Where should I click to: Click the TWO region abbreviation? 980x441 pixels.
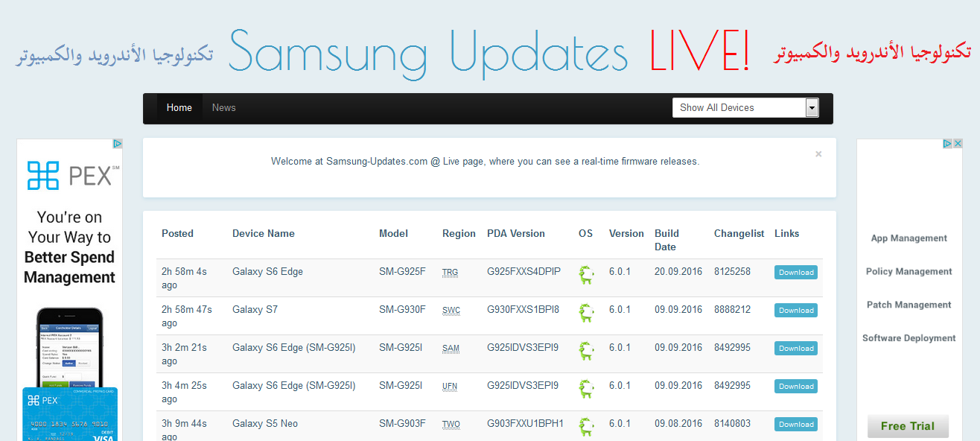pos(451,425)
